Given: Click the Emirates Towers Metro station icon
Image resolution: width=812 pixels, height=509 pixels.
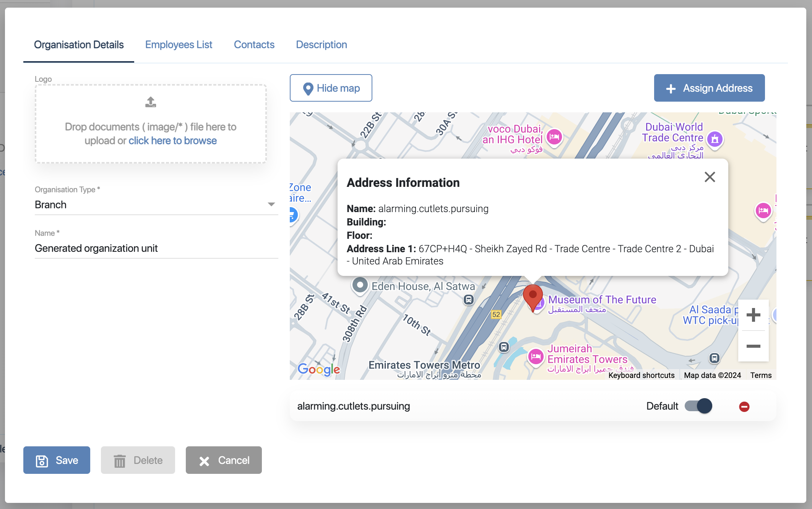Looking at the screenshot, I should (x=504, y=347).
